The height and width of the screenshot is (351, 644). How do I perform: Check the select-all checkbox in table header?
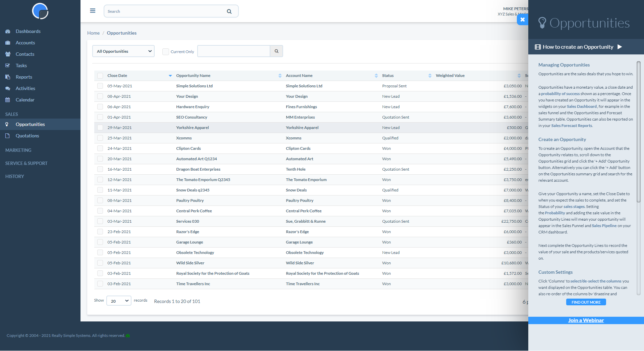pos(100,76)
